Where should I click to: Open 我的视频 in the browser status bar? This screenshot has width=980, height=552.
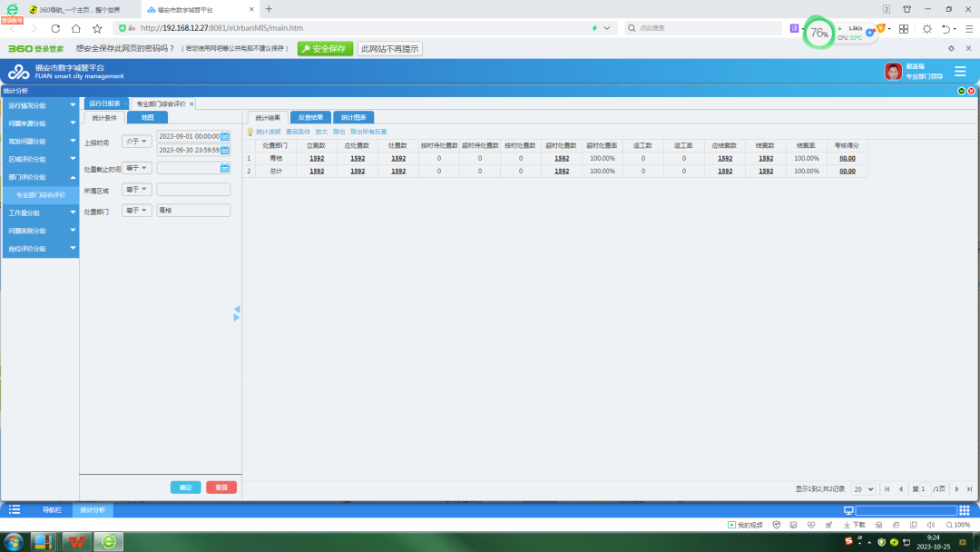(x=745, y=525)
